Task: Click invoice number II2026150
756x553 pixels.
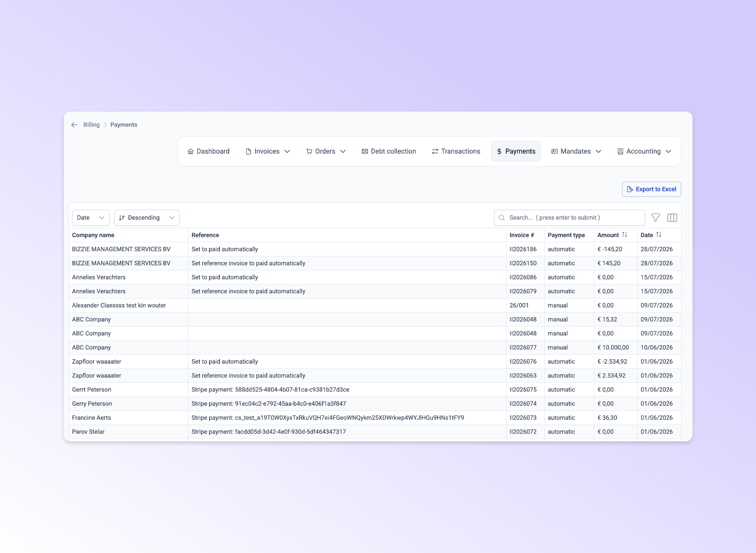Action: click(523, 263)
